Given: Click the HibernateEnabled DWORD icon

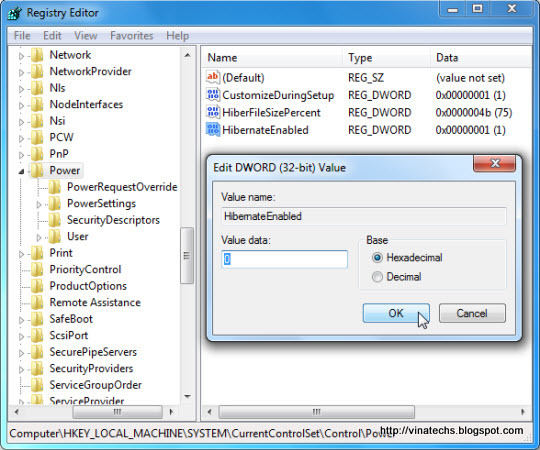Looking at the screenshot, I should coord(213,130).
